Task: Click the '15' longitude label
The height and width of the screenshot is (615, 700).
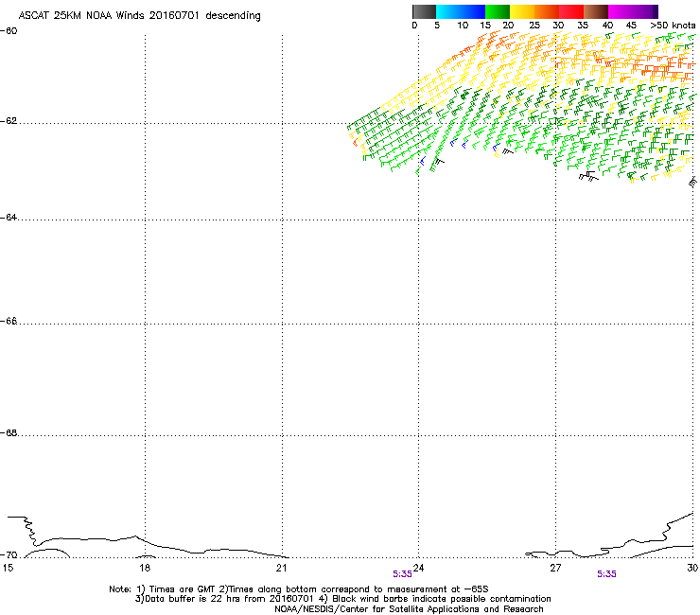Action: click(8, 568)
